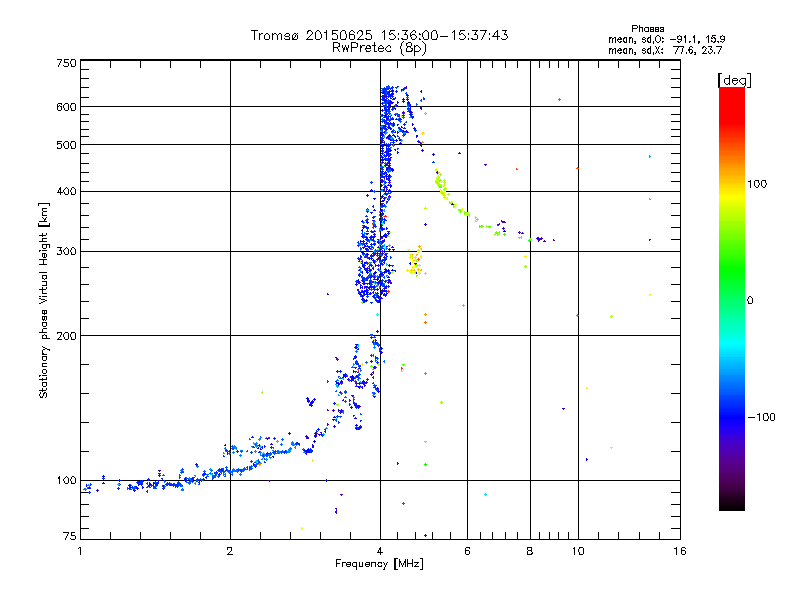Click y-axis tick label '500'
800x600 pixels.
[66, 145]
